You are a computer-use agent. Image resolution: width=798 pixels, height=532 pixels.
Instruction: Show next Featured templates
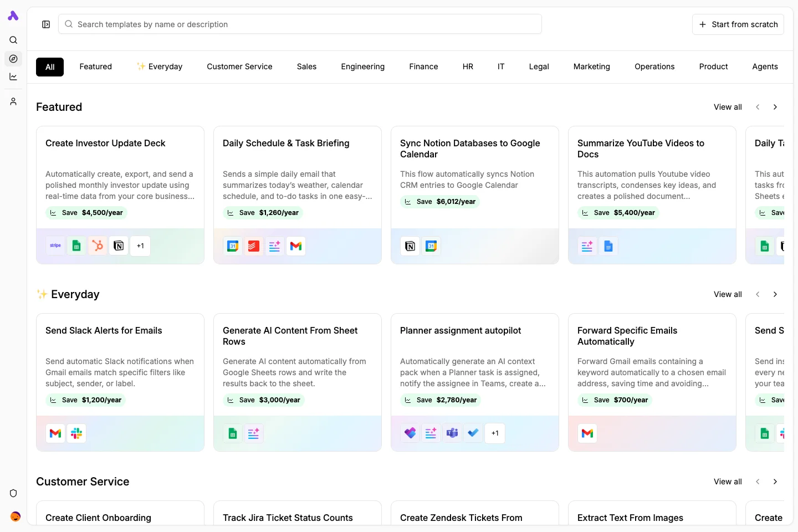(775, 107)
